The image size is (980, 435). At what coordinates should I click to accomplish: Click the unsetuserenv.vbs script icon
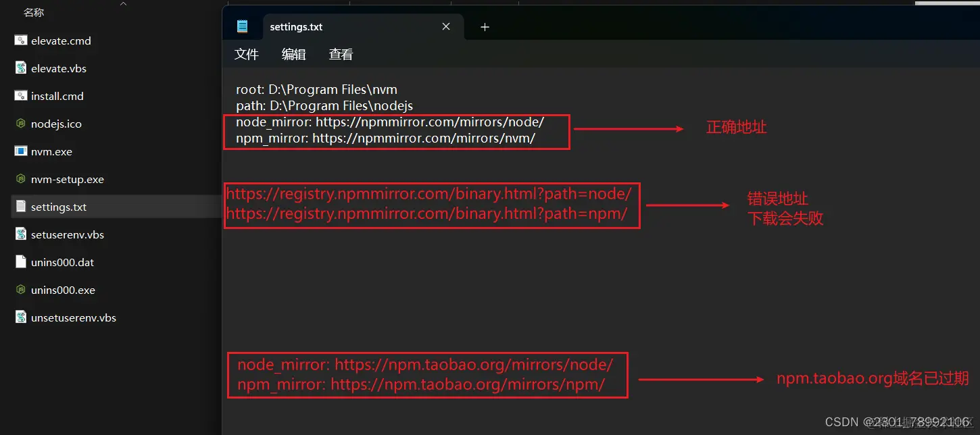[20, 317]
